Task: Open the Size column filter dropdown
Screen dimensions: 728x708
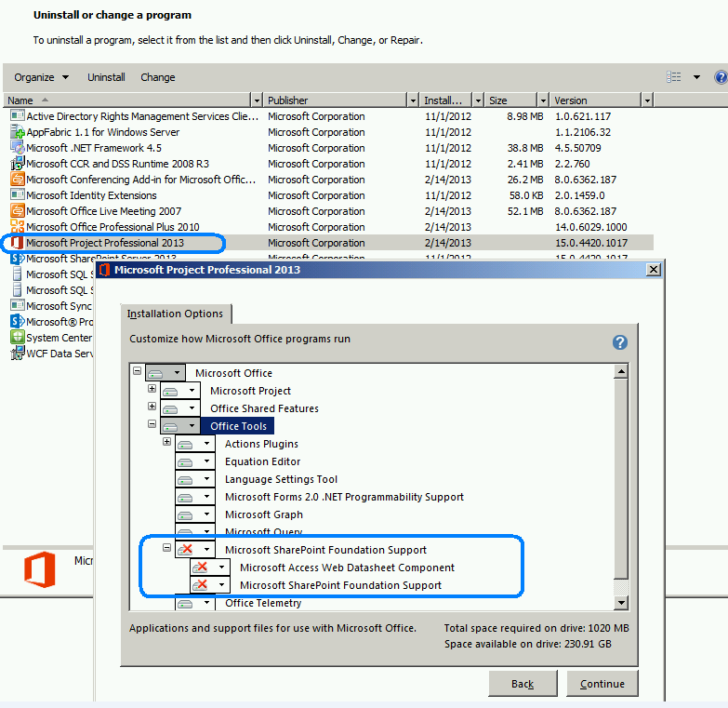Action: (x=543, y=100)
